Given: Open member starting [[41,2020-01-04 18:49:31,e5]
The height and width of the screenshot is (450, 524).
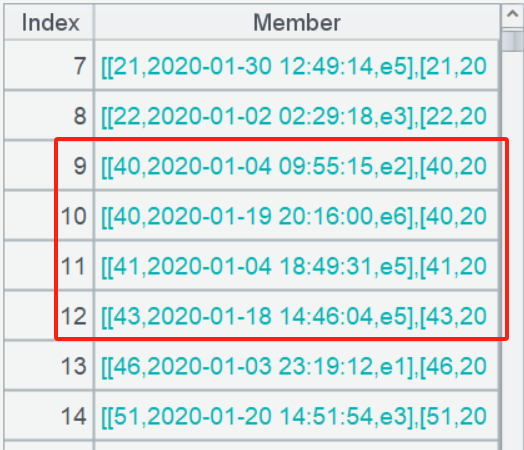Looking at the screenshot, I should pos(297,266).
